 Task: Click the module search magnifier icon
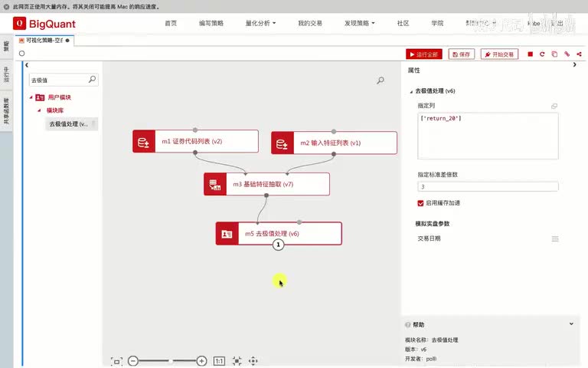click(x=92, y=79)
